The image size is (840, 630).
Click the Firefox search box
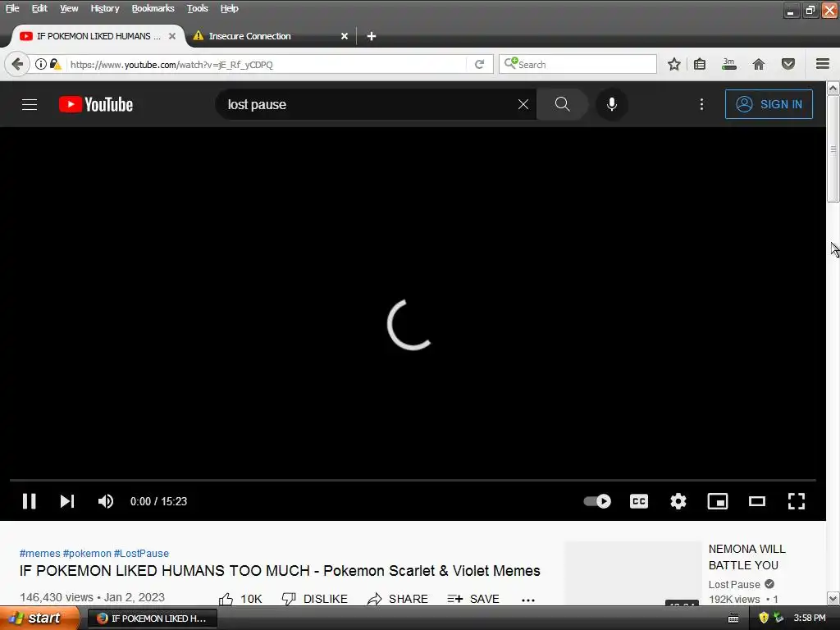[x=577, y=64]
